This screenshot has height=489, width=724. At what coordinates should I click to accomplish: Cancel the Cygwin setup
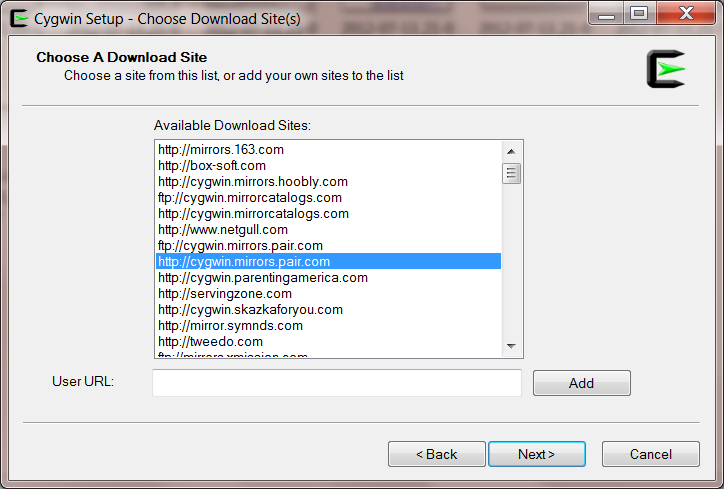pos(651,454)
